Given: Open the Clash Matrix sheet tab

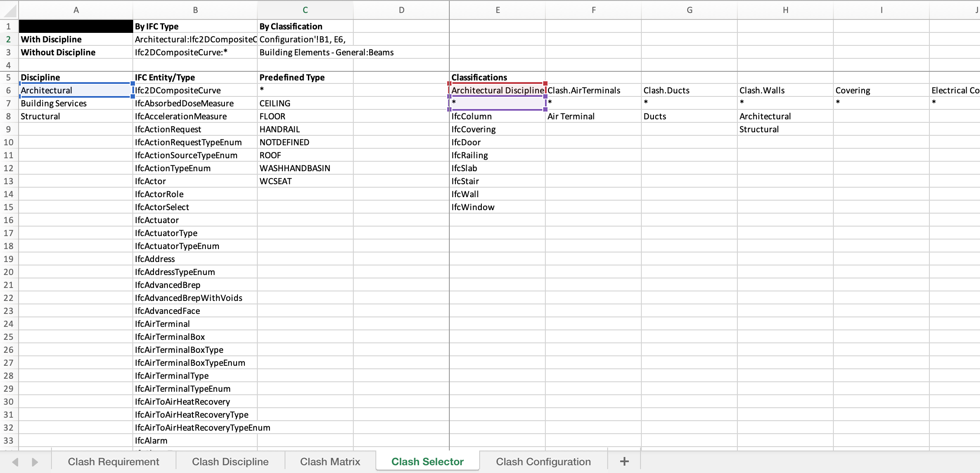Looking at the screenshot, I should coord(330,461).
